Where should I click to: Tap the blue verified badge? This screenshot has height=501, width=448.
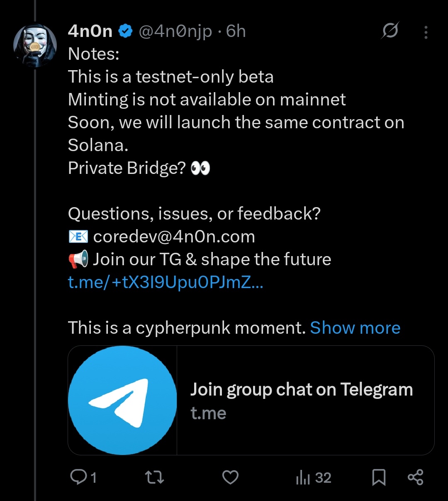click(126, 31)
